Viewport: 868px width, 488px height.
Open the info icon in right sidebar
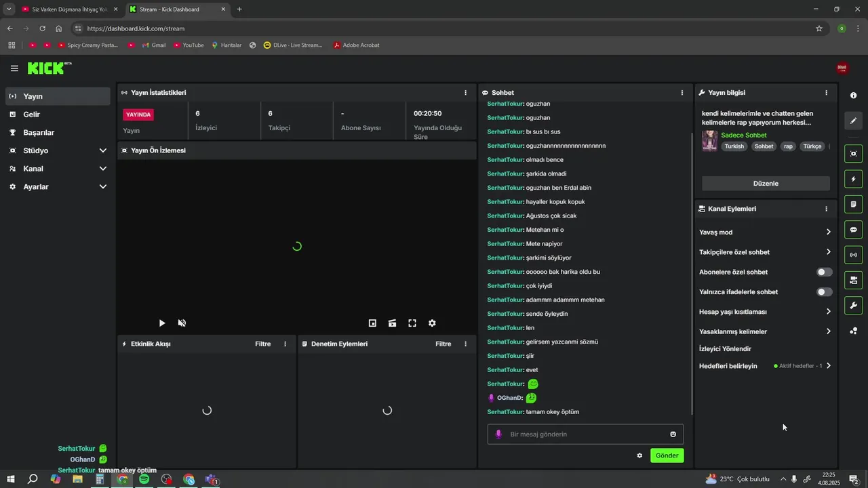click(853, 96)
